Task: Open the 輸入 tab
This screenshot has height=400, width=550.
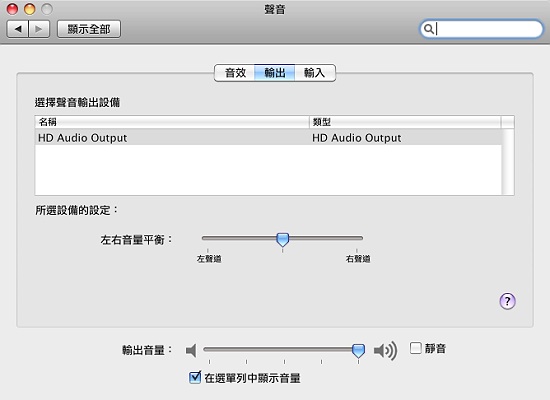Action: (315, 73)
